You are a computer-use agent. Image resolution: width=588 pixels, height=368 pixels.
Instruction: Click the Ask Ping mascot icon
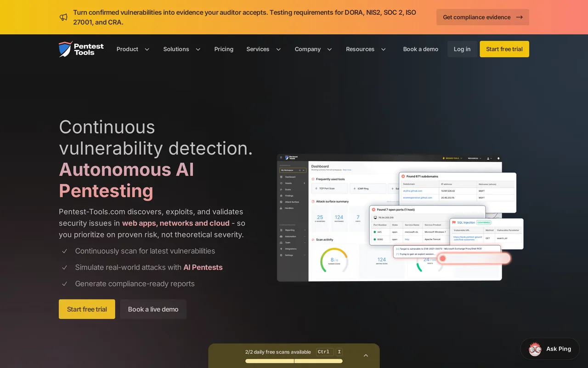(535, 349)
